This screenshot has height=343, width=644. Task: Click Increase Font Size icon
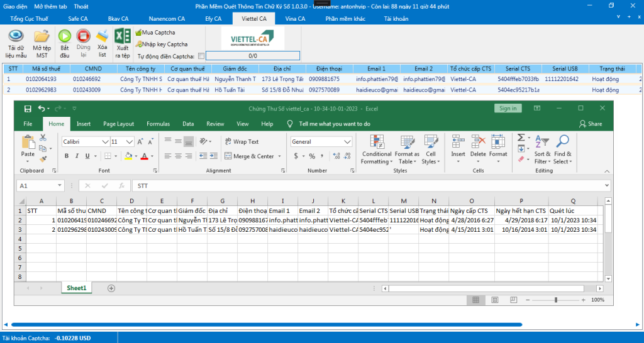pyautogui.click(x=140, y=142)
